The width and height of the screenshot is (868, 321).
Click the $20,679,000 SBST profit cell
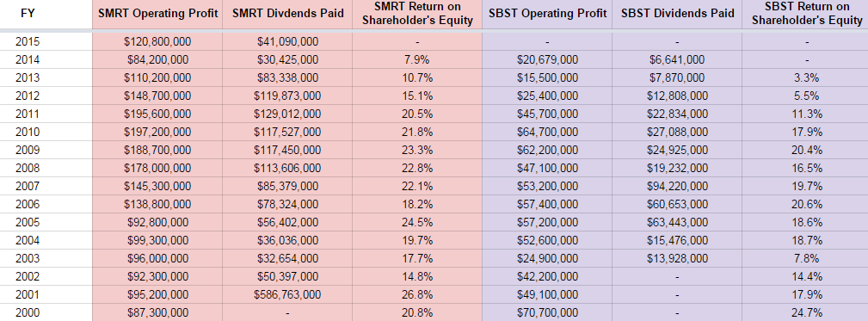547,59
